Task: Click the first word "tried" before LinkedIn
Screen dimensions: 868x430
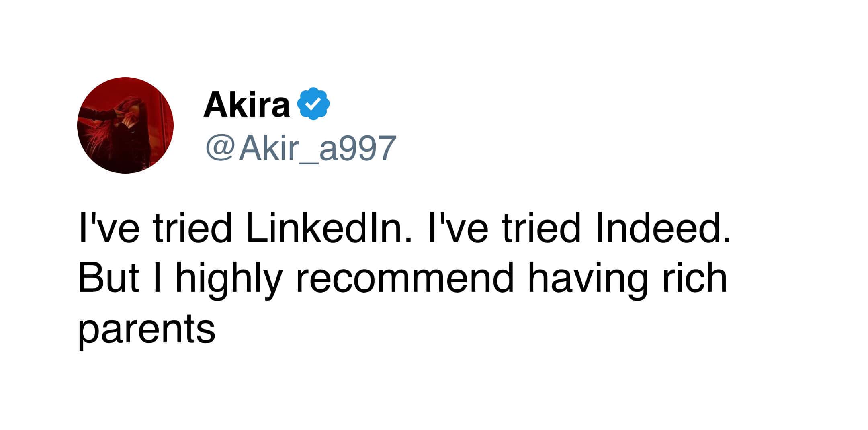Action: click(193, 229)
